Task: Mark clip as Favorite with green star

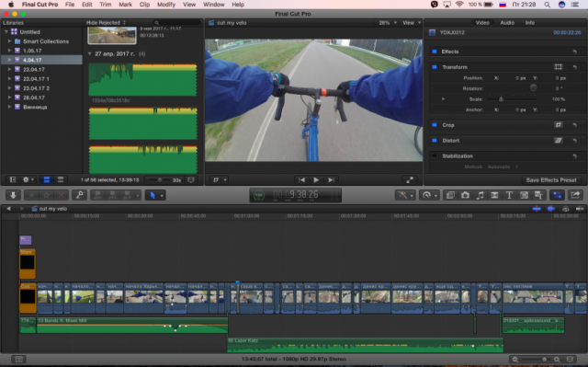Action: pyautogui.click(x=31, y=195)
